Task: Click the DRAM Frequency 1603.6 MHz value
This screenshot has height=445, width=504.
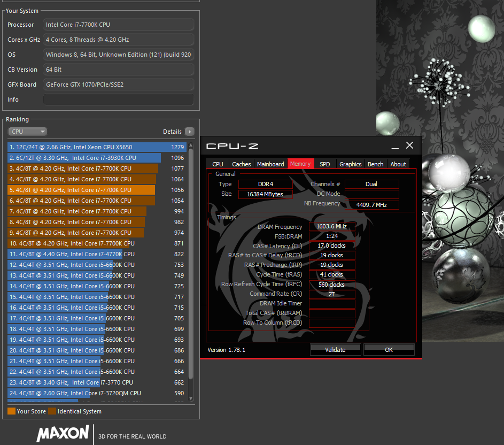Action: point(332,227)
